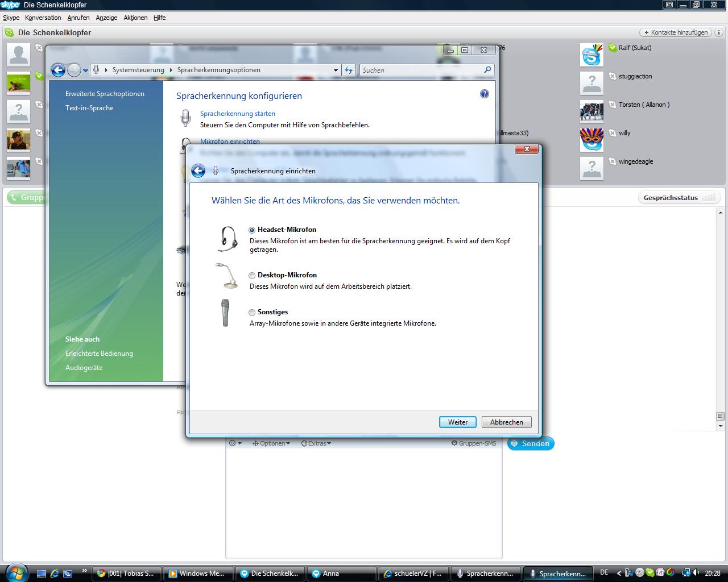This screenshot has width=728, height=582.
Task: Open Erweiterte Sprachoptionen in the sidebar
Action: (x=105, y=94)
